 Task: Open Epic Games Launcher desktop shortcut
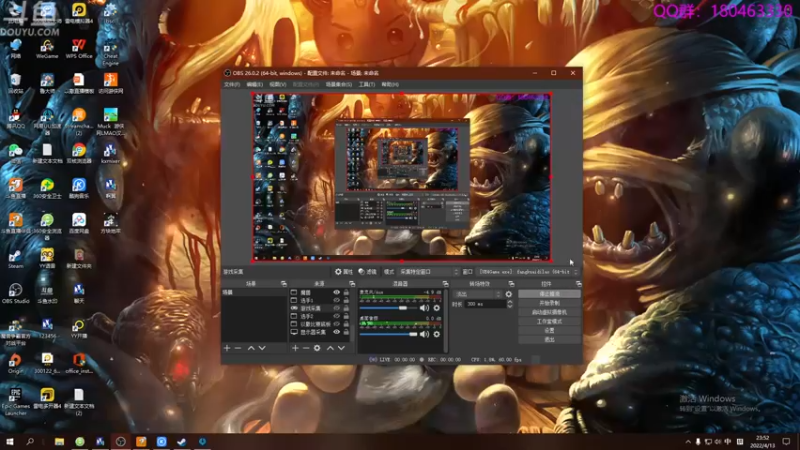[15, 402]
